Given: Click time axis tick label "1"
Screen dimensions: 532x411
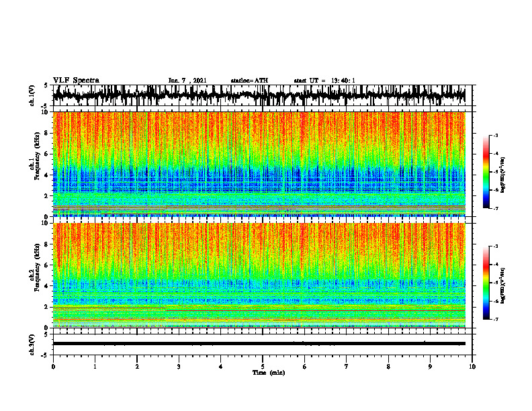Looking at the screenshot, I should coord(95,367).
